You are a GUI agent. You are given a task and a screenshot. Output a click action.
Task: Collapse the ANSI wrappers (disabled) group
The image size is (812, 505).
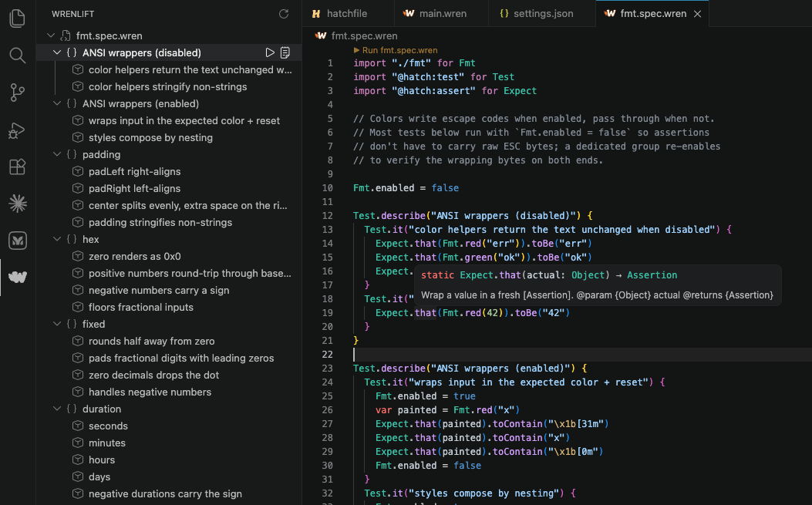click(57, 52)
